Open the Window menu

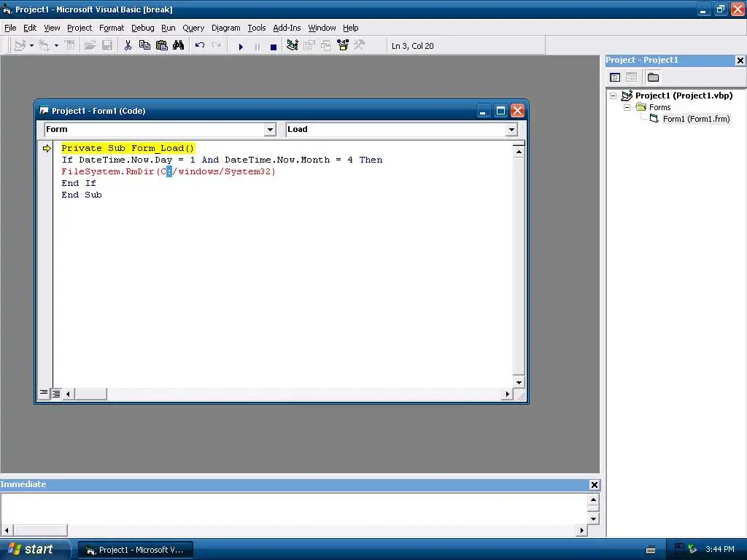(x=322, y=28)
